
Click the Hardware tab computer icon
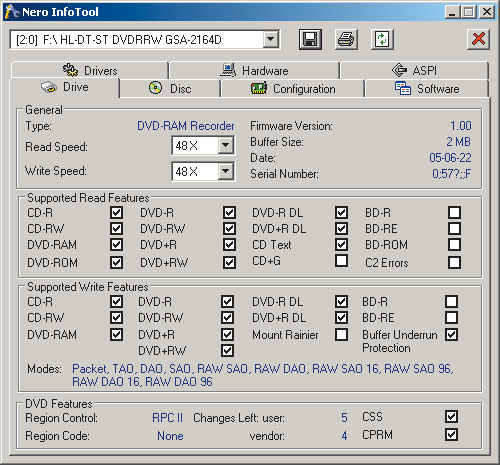point(228,70)
